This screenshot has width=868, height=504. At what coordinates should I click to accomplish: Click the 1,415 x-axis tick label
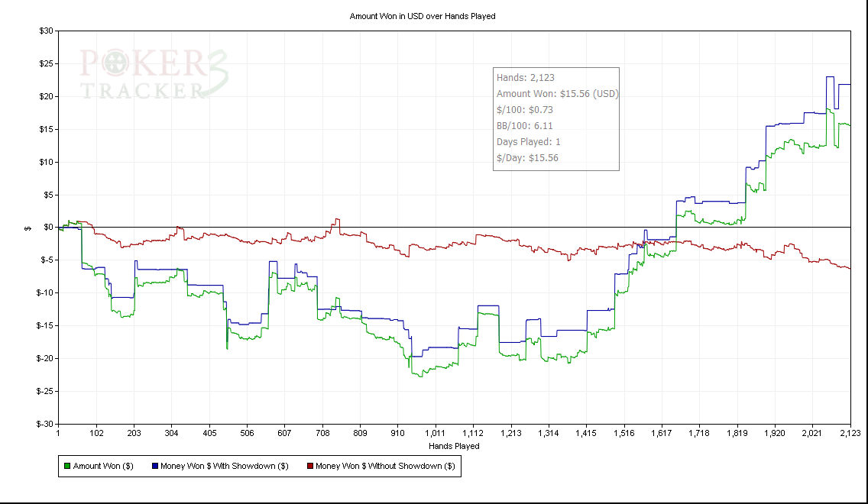[586, 433]
